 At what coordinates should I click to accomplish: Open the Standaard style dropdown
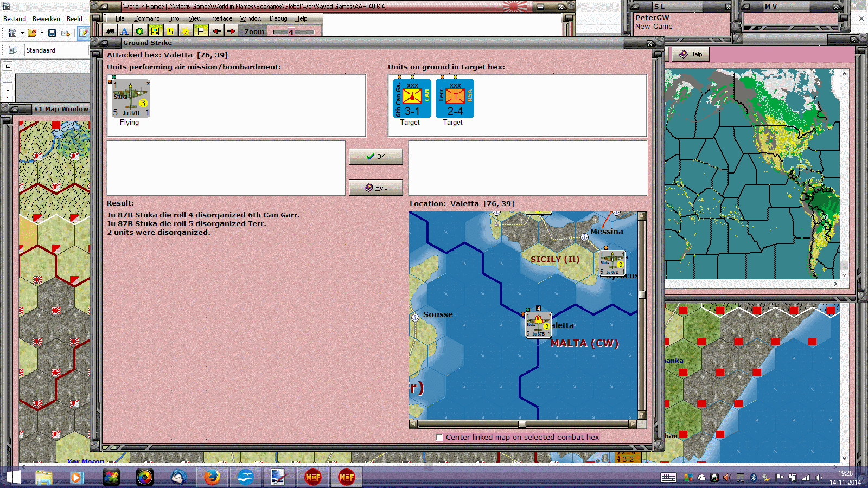pos(56,50)
